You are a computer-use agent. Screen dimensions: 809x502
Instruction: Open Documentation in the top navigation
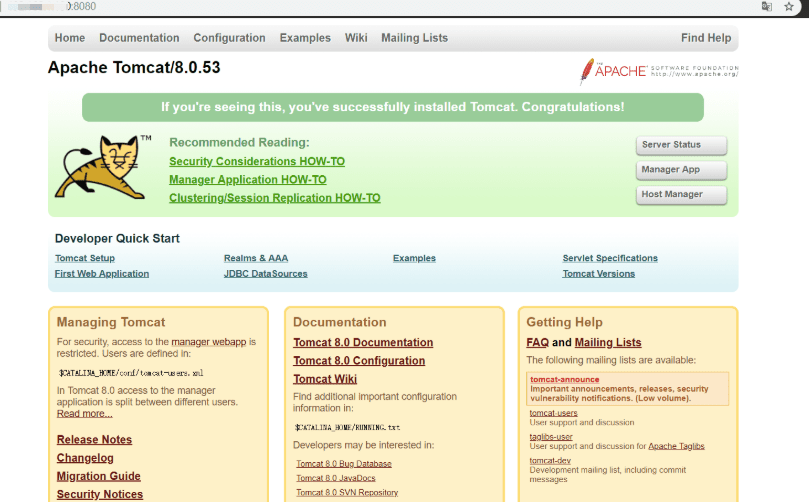[139, 38]
